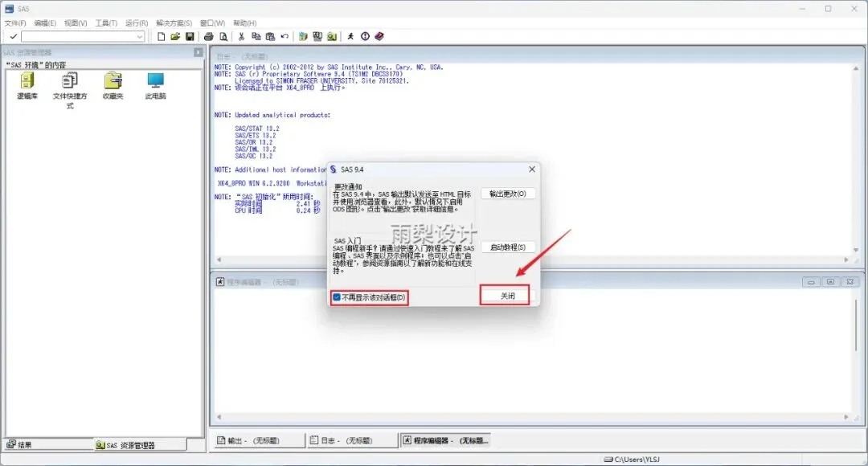Activate the 日志 - (无标题) window tab

(x=352, y=440)
